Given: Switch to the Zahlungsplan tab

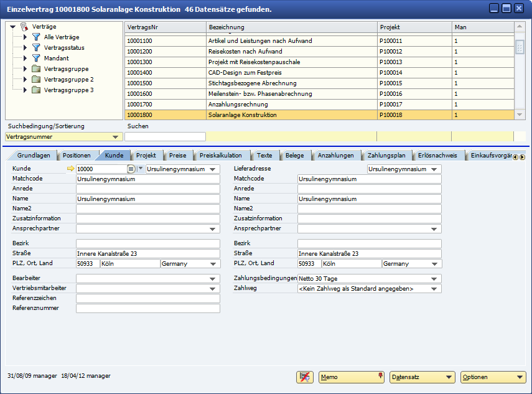Looking at the screenshot, I should click(x=386, y=156).
